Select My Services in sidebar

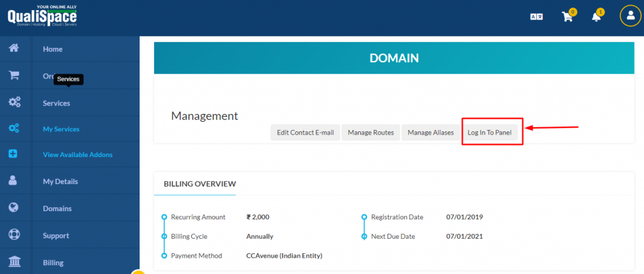click(x=61, y=129)
